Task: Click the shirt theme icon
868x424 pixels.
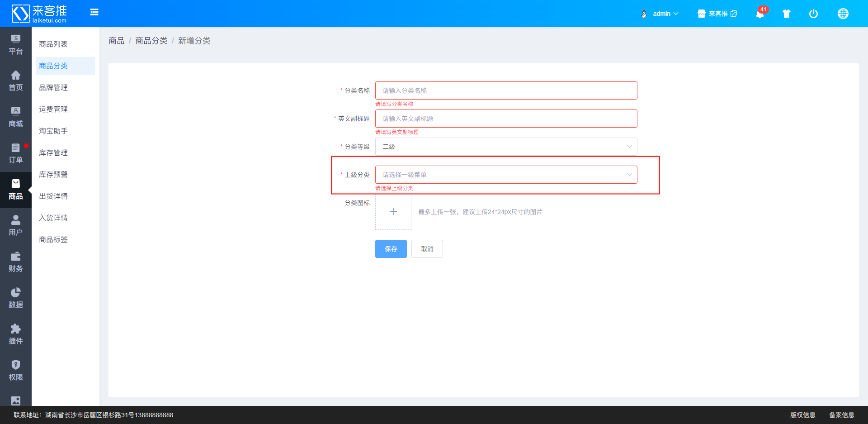Action: (x=787, y=14)
